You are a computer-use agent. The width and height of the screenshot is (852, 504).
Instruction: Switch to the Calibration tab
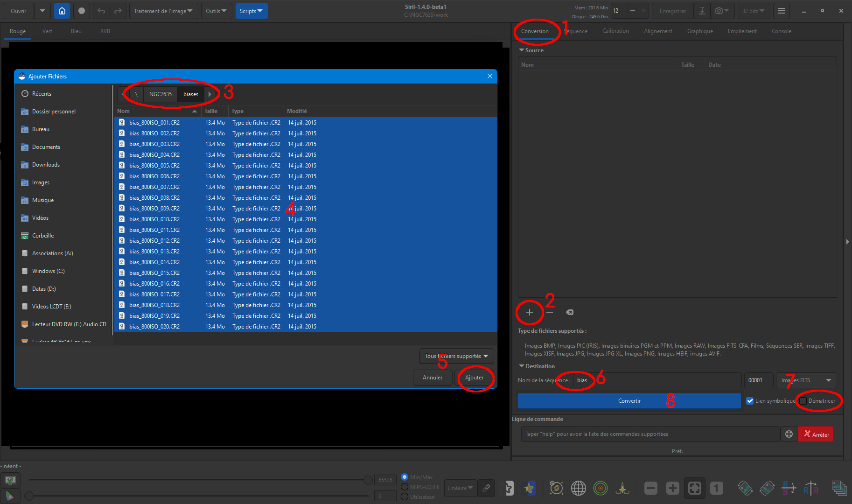tap(615, 31)
